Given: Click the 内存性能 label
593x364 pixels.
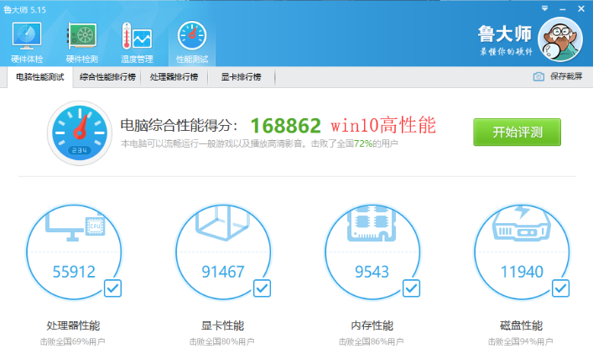Looking at the screenshot, I should (x=372, y=325).
